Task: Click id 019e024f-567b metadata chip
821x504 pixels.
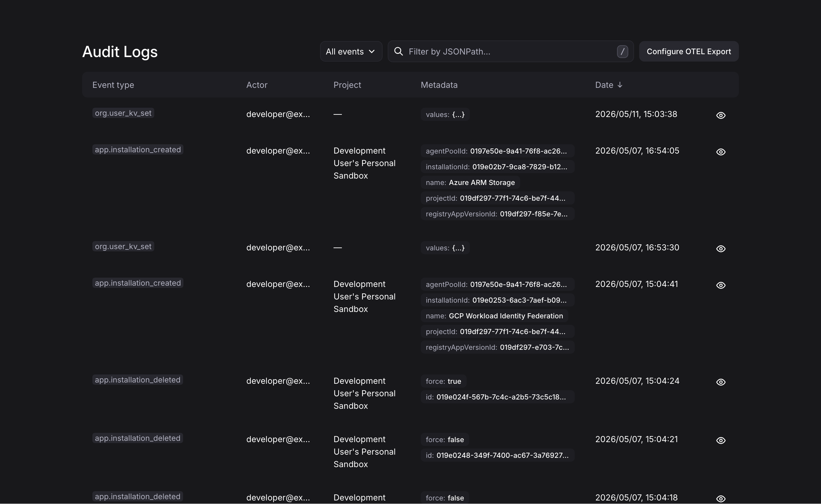Action: (x=497, y=397)
